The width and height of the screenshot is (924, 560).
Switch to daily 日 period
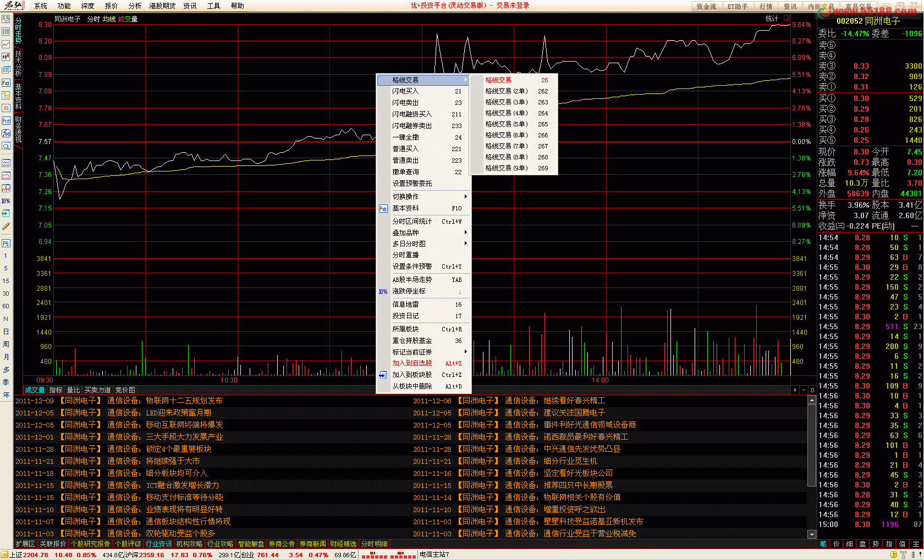coord(5,332)
